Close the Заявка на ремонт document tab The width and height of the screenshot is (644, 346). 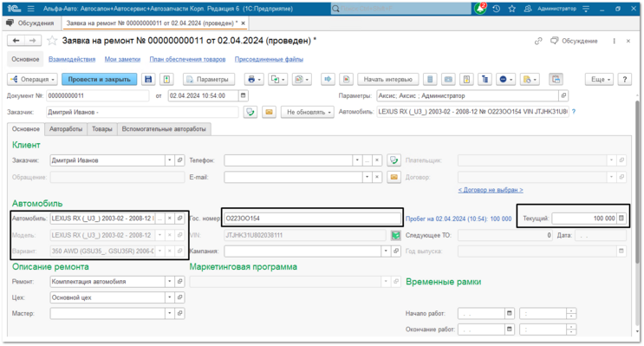[244, 23]
